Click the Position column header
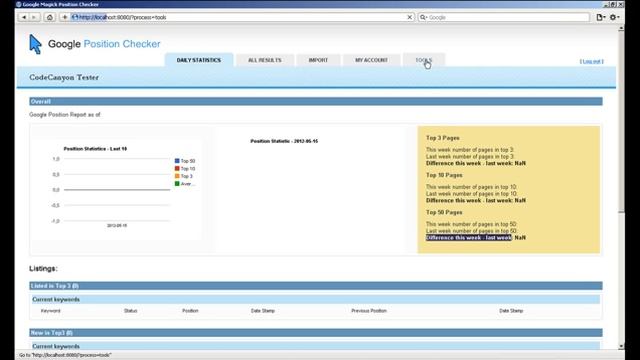 pyautogui.click(x=190, y=311)
